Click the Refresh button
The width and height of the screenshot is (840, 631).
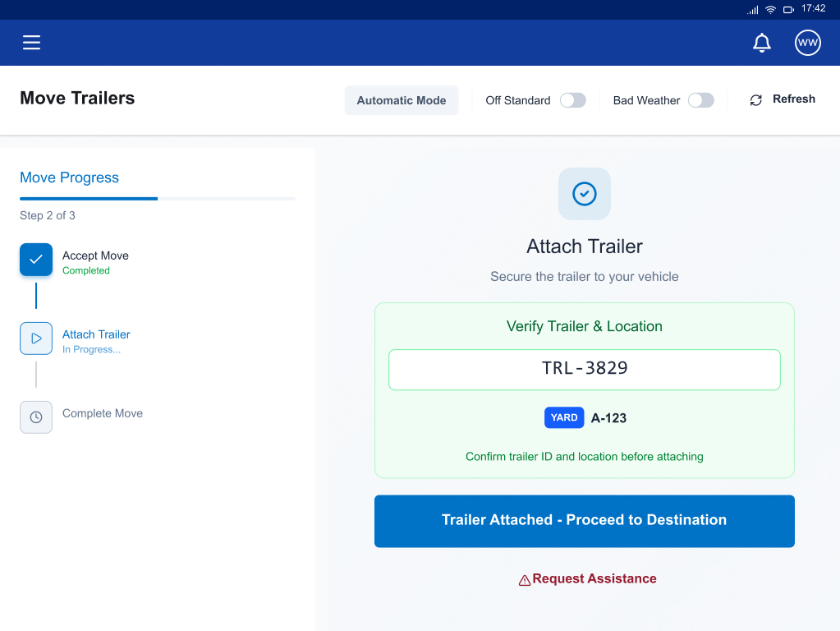tap(783, 99)
